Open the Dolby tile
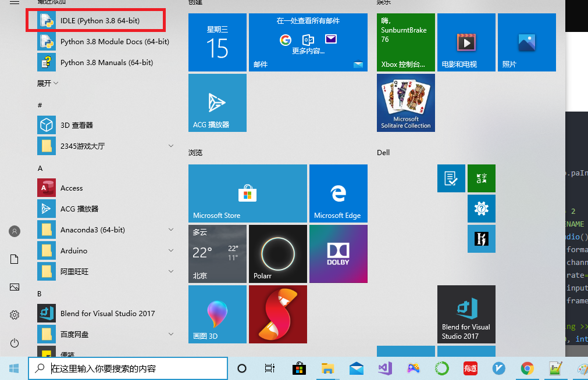The image size is (588, 380). click(338, 254)
